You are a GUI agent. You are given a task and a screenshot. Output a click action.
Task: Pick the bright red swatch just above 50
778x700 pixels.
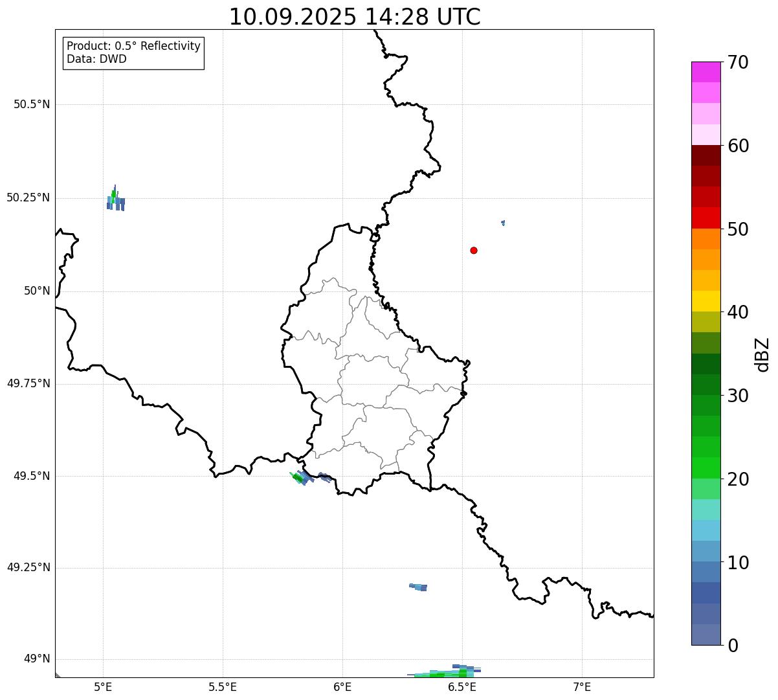[706, 218]
